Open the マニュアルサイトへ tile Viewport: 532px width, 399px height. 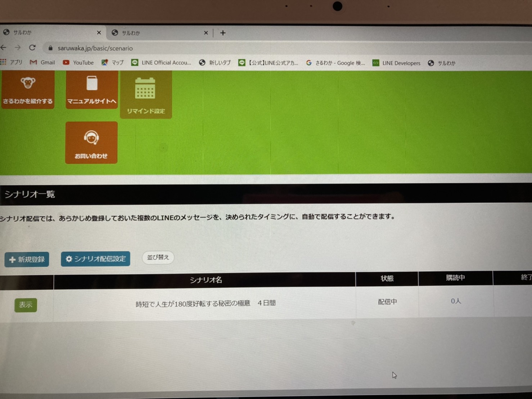point(92,90)
